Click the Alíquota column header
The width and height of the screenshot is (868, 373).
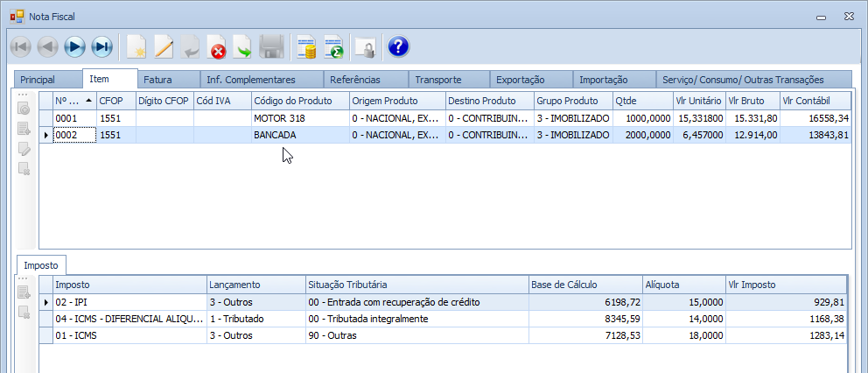pyautogui.click(x=661, y=285)
